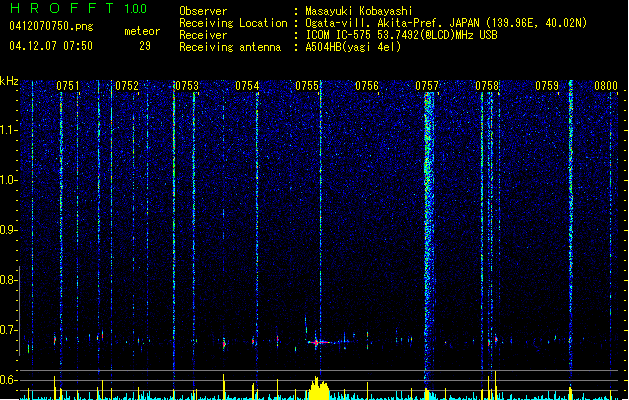Image resolution: width=629 pixels, height=400 pixels.
Task: Click the 0.6 kHz axis label
Action: click(x=9, y=380)
